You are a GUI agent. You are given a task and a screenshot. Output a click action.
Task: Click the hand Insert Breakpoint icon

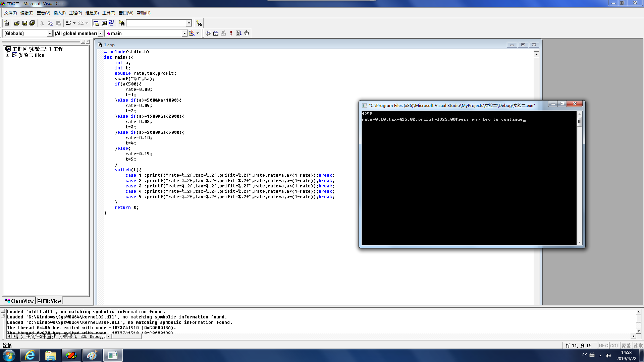click(247, 33)
